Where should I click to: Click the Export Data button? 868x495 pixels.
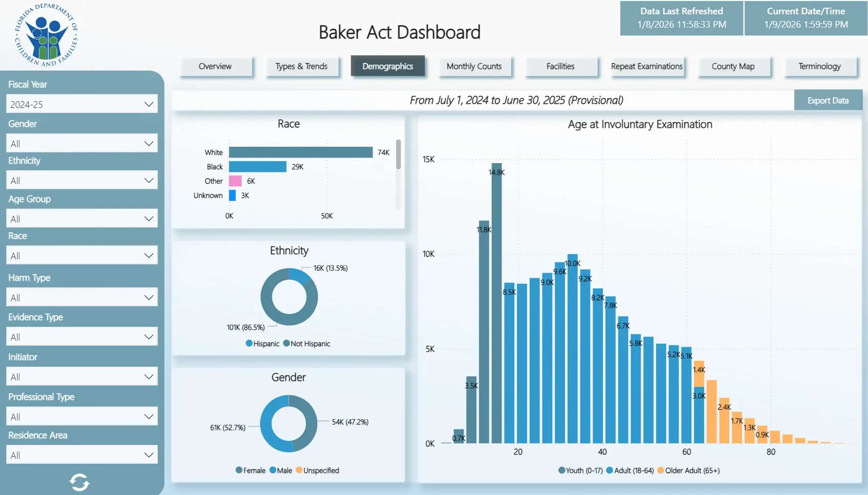pyautogui.click(x=828, y=100)
